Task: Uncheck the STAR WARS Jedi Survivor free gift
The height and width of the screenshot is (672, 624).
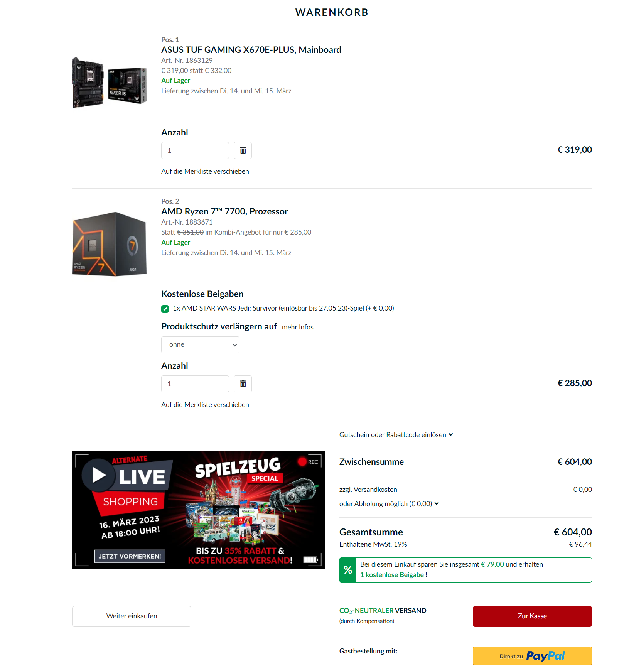Action: tap(165, 309)
